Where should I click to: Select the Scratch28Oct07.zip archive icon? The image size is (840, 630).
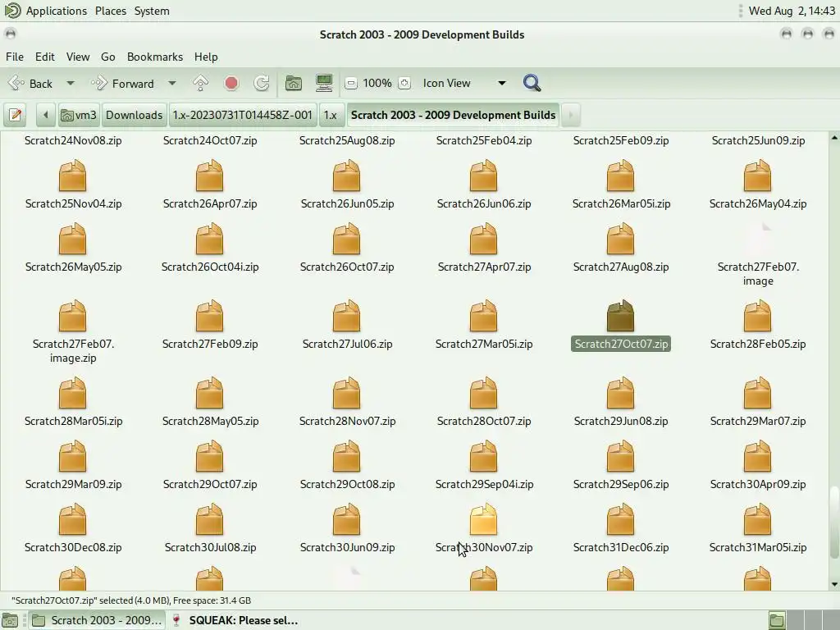click(x=484, y=393)
